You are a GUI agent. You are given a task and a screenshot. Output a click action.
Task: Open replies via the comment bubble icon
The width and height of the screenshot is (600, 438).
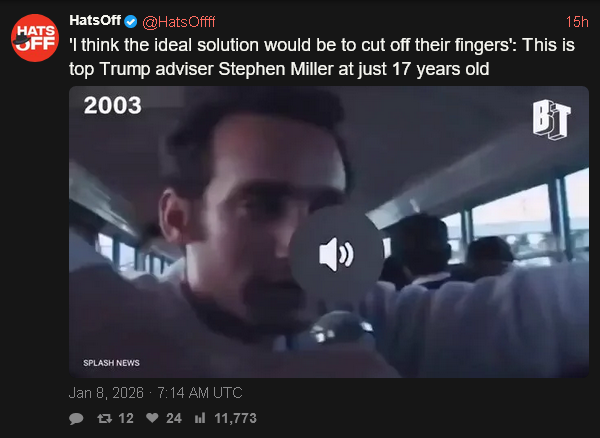click(76, 418)
